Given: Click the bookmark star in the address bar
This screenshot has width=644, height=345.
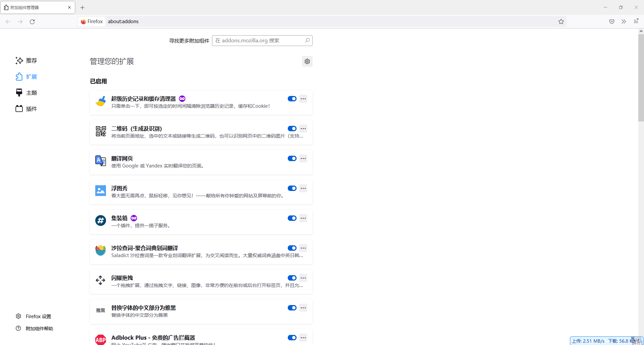Looking at the screenshot, I should pyautogui.click(x=561, y=21).
